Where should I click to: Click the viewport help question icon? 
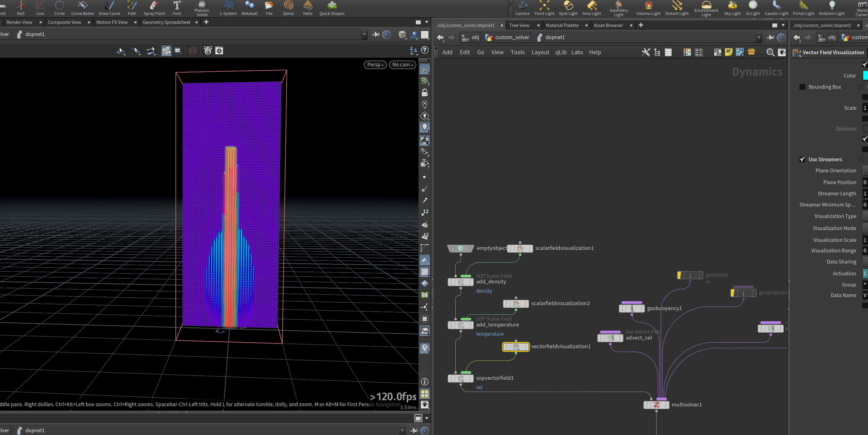pyautogui.click(x=425, y=50)
